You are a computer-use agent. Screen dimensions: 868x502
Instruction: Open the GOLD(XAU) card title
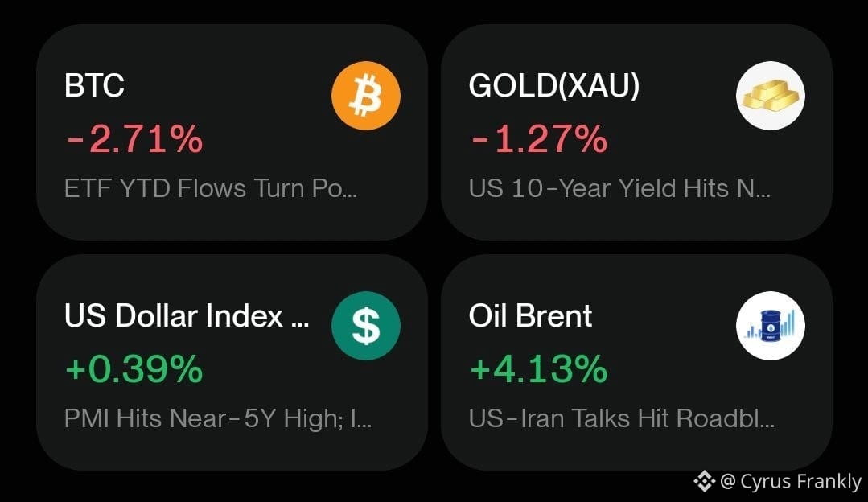(x=554, y=86)
